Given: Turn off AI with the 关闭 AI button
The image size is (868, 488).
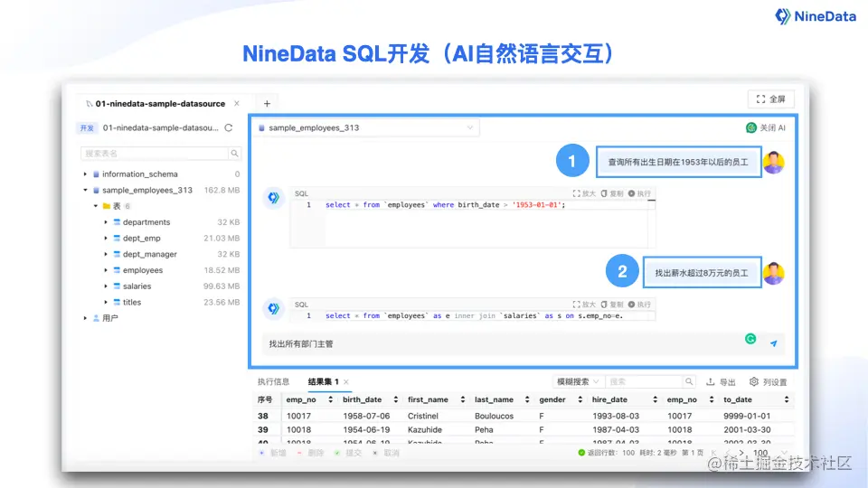Looking at the screenshot, I should (766, 127).
